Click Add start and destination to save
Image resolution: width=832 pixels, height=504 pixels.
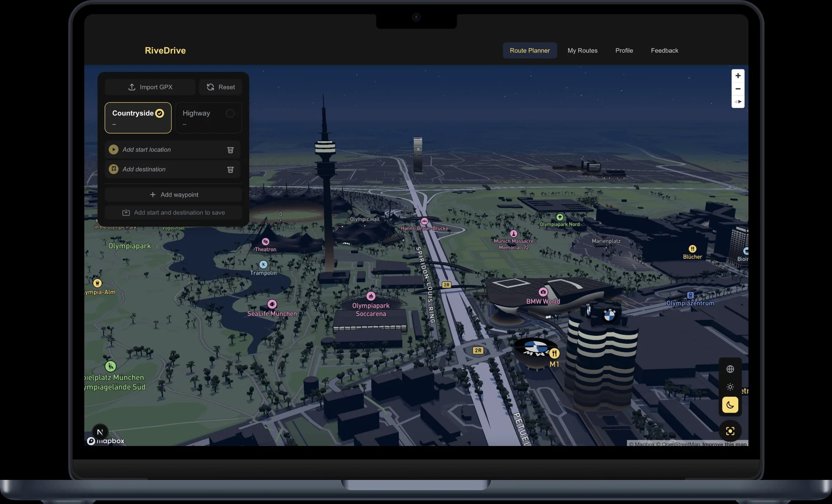173,212
